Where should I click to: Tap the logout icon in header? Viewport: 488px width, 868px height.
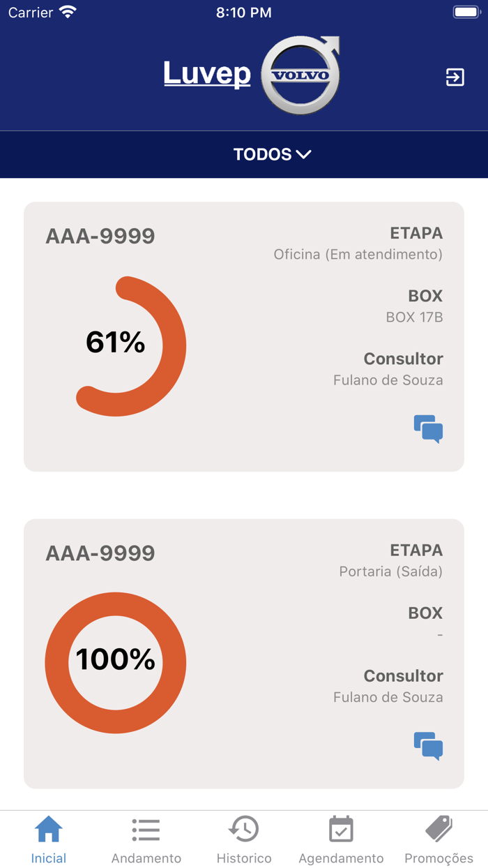coord(455,77)
